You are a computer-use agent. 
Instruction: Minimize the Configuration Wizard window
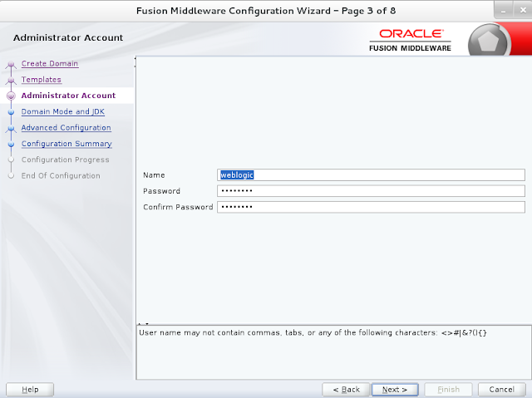point(504,11)
